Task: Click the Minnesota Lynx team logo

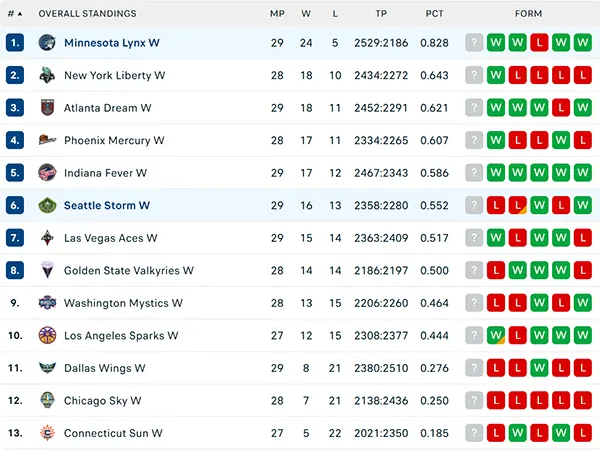Action: (x=47, y=42)
